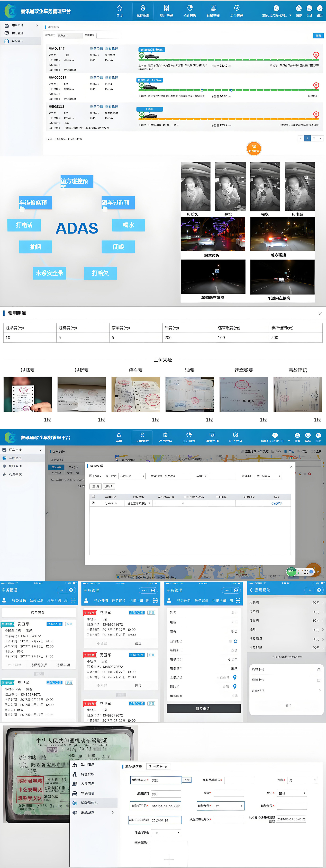Open 人员信息 people icon

[75, 783]
